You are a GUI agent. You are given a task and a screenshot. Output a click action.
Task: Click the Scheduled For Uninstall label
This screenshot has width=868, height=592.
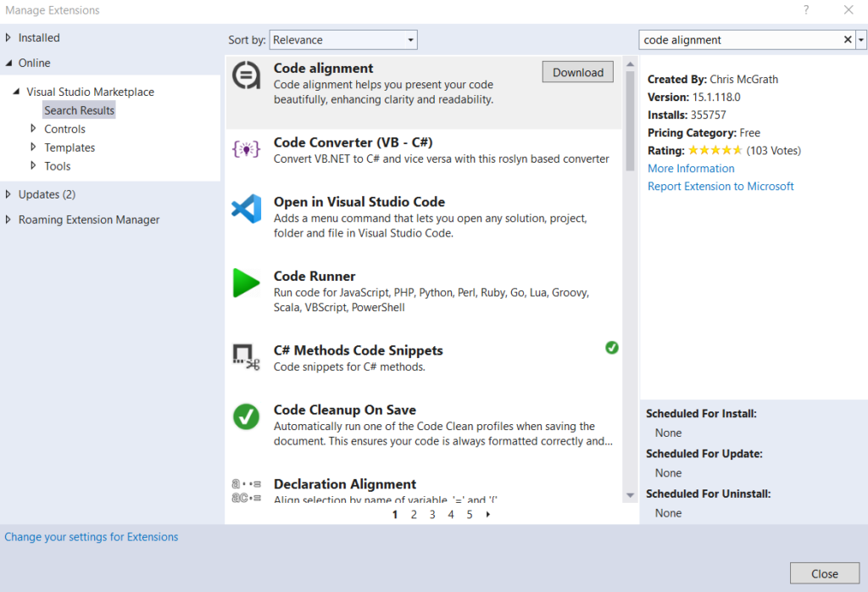(x=708, y=494)
